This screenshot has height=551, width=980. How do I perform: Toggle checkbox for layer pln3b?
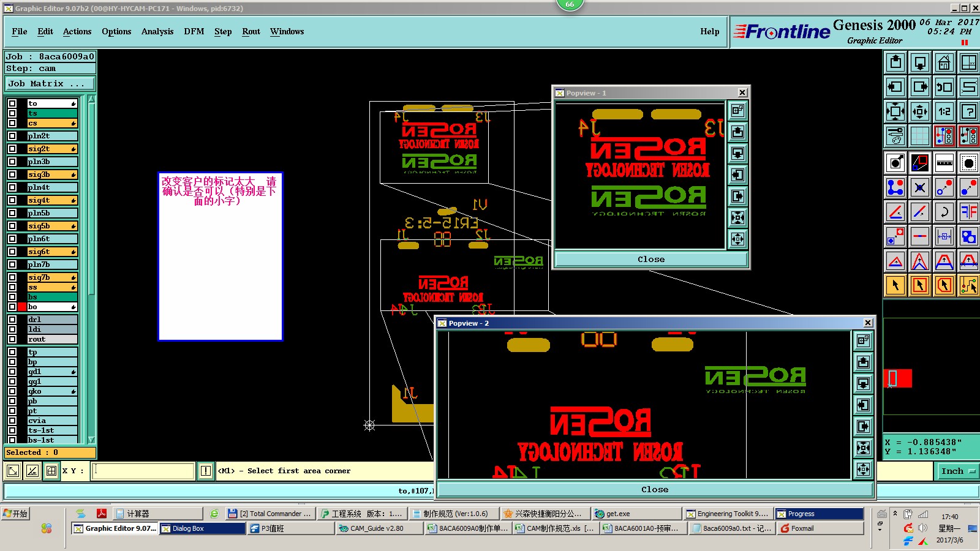(12, 162)
